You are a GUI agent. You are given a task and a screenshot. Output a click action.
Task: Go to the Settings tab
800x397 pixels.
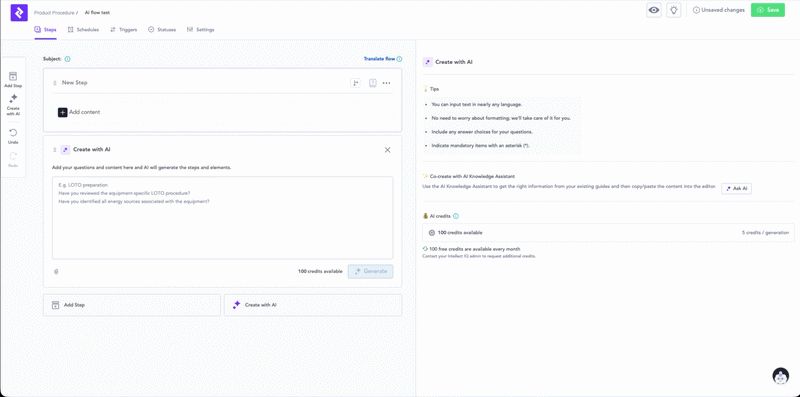click(x=201, y=30)
